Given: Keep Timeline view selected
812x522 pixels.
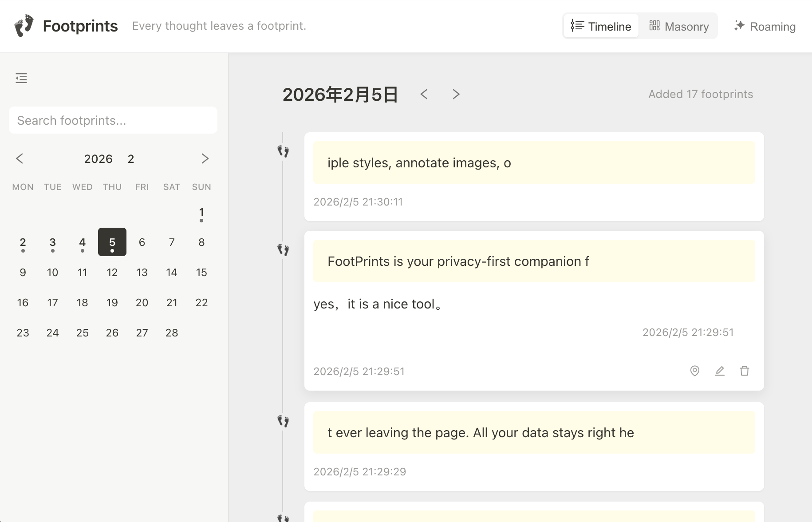Looking at the screenshot, I should (x=600, y=26).
